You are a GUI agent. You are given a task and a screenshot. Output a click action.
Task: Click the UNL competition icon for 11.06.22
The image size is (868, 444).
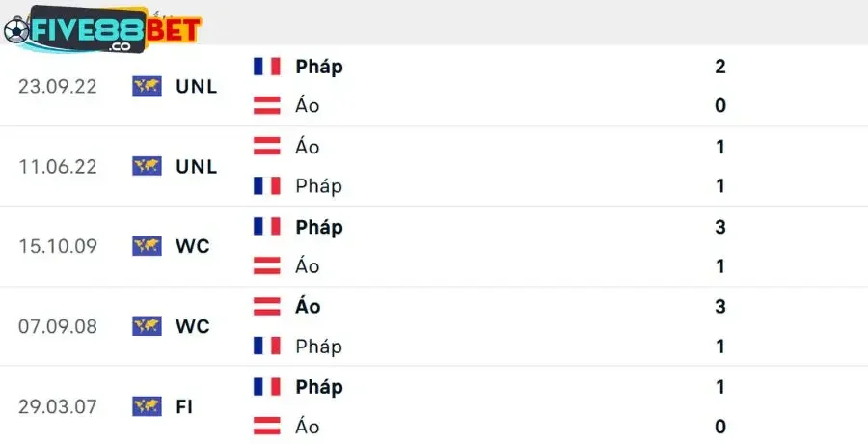coord(147,166)
